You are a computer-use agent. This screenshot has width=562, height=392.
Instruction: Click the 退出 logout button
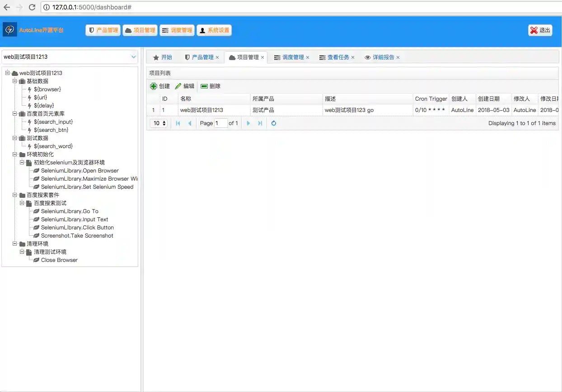point(540,30)
